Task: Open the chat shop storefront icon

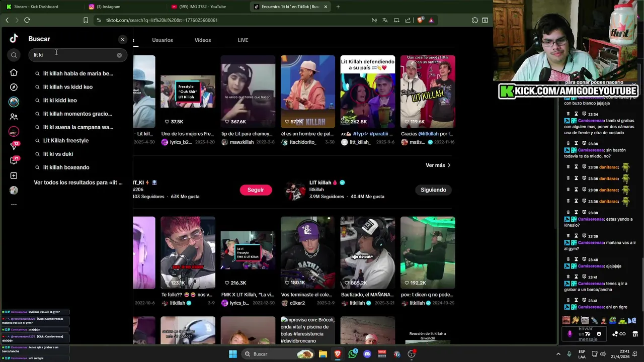Action: pyautogui.click(x=635, y=334)
